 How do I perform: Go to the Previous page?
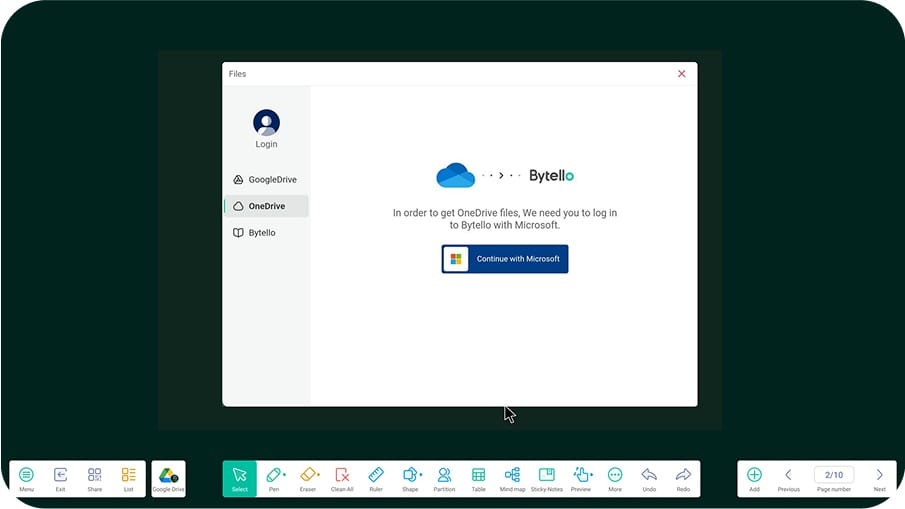788,478
